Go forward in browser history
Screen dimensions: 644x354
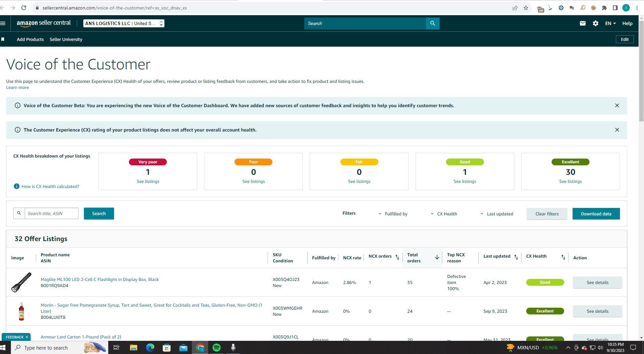(13, 8)
